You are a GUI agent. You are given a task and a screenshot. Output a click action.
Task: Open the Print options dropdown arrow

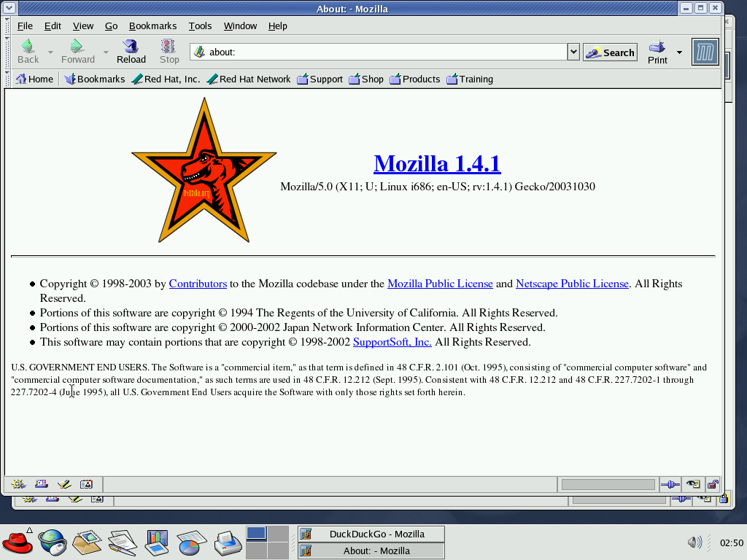(x=679, y=52)
